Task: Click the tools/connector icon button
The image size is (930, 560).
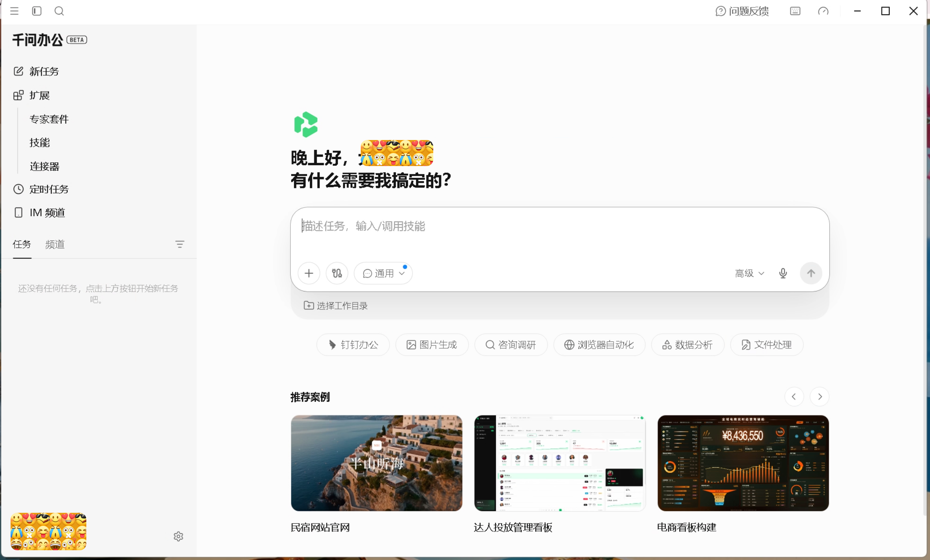Action: point(337,273)
